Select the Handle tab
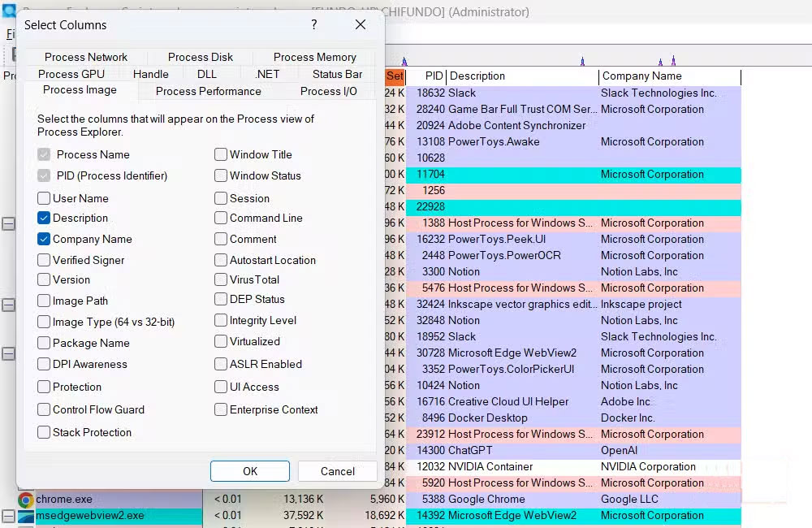Viewport: 812px width, 528px height. pyautogui.click(x=150, y=73)
